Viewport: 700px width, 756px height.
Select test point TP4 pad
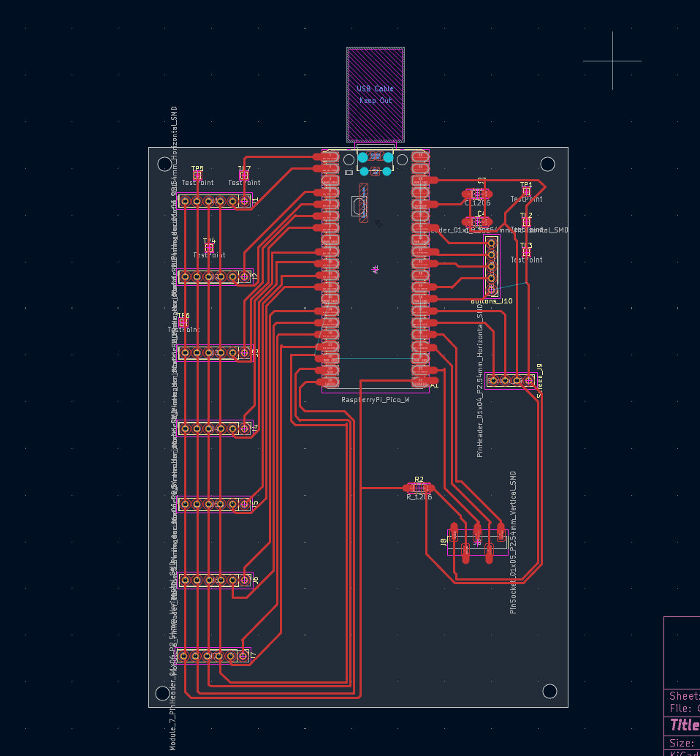[x=209, y=247]
